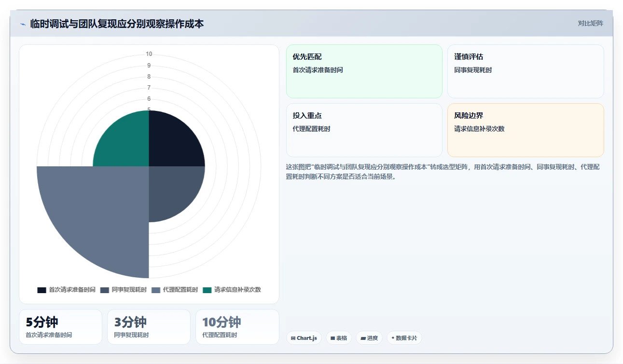Click the 数据卡片 tag chip
623x364 pixels.
(404, 338)
